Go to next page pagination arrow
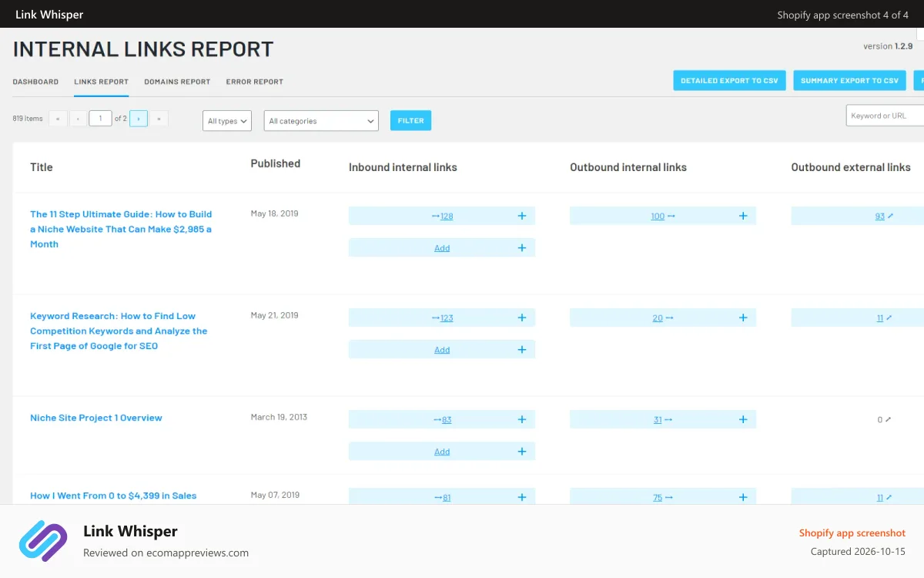 pos(139,119)
